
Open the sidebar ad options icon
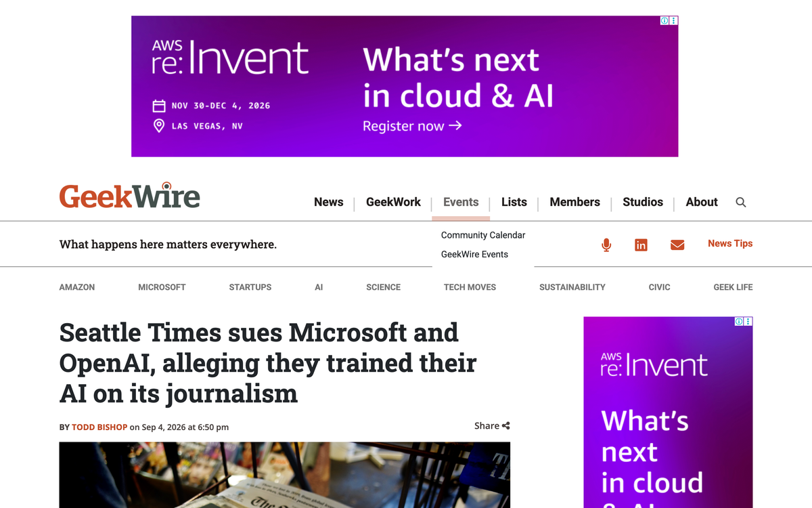tap(748, 322)
